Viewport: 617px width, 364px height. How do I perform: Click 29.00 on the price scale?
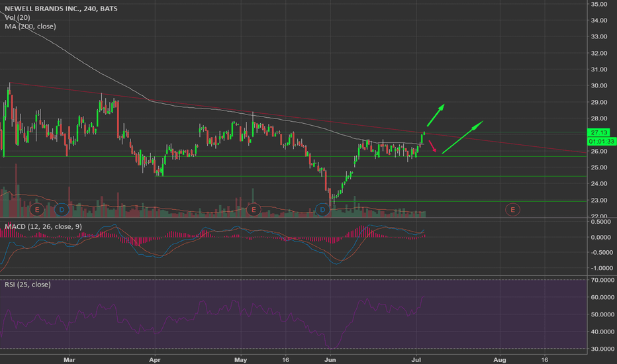pos(599,103)
